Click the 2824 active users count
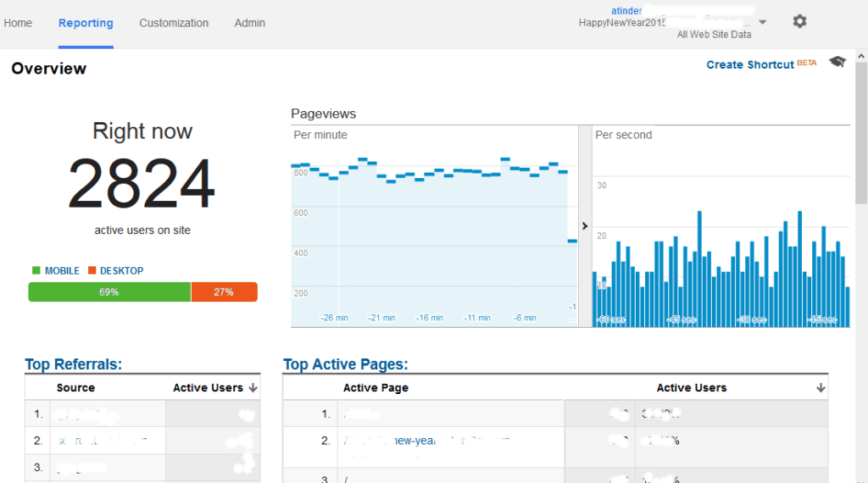This screenshot has width=868, height=483. (x=142, y=183)
